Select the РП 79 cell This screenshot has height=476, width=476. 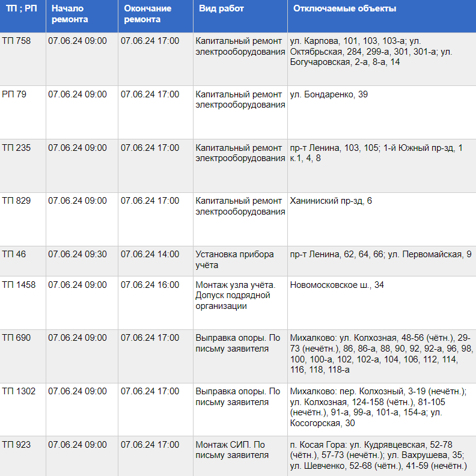(14, 94)
